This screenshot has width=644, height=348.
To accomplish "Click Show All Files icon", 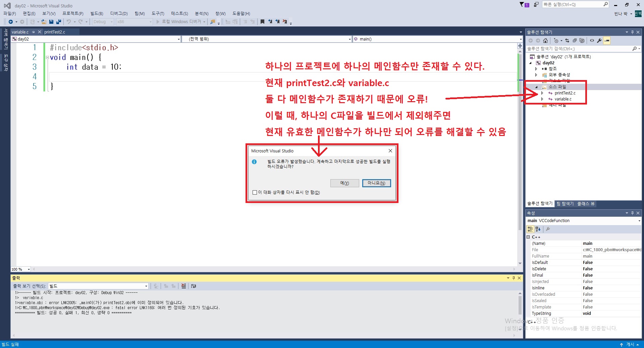I will (582, 41).
